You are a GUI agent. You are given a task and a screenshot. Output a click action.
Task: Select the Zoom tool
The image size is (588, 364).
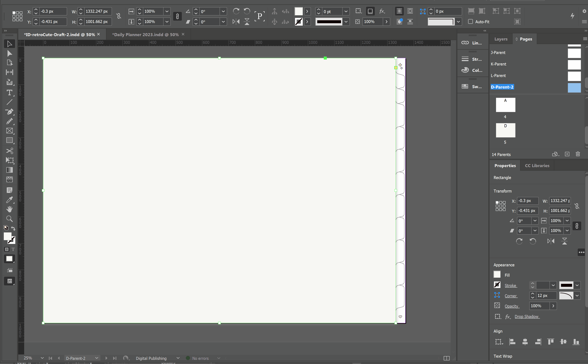(x=9, y=219)
